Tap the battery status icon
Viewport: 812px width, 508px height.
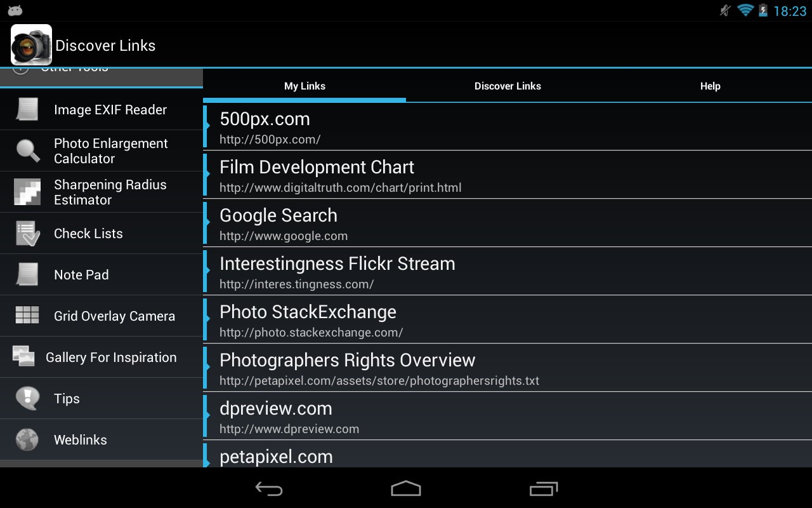click(x=763, y=10)
